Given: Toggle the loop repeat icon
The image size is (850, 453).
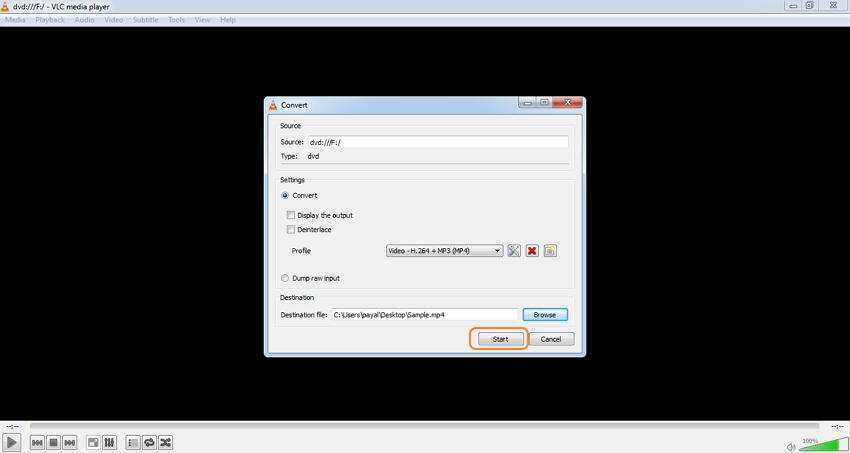Looking at the screenshot, I should point(149,443).
